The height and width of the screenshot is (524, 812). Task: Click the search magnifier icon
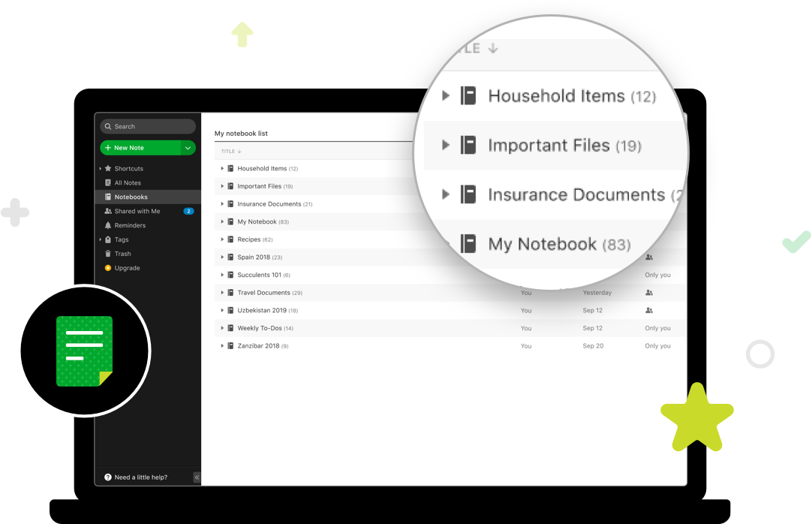tap(109, 126)
